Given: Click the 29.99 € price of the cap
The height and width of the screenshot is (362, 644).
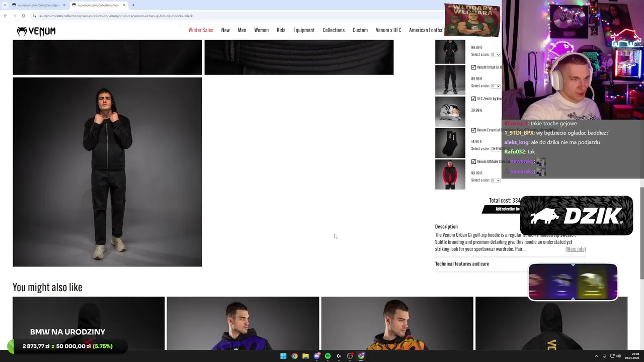Looking at the screenshot, I should click(476, 110).
